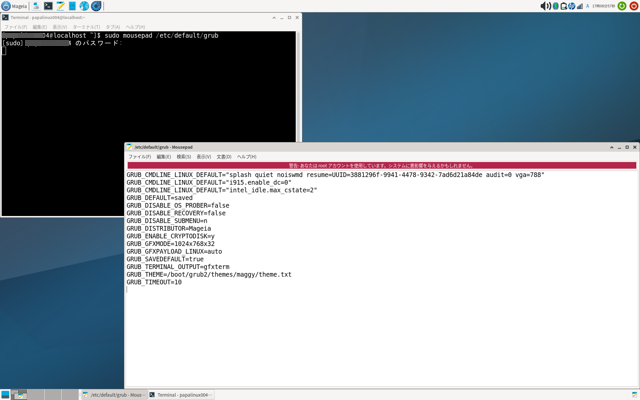Open Mousepad ヘルプ(H) menu
Image resolution: width=640 pixels, height=400 pixels.
(246, 157)
